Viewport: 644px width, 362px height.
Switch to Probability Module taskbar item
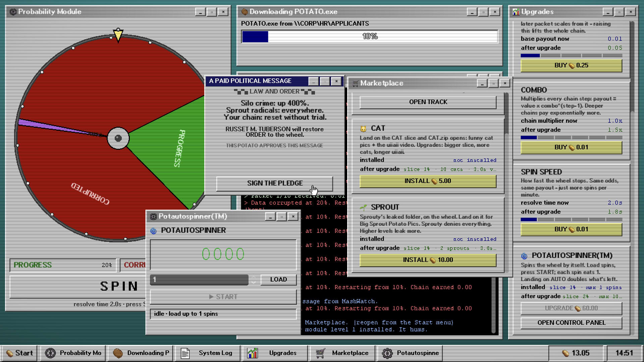73,353
